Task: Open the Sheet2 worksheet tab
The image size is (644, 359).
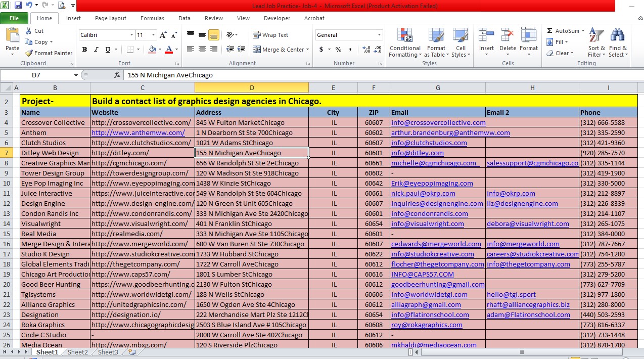Action: [77, 352]
